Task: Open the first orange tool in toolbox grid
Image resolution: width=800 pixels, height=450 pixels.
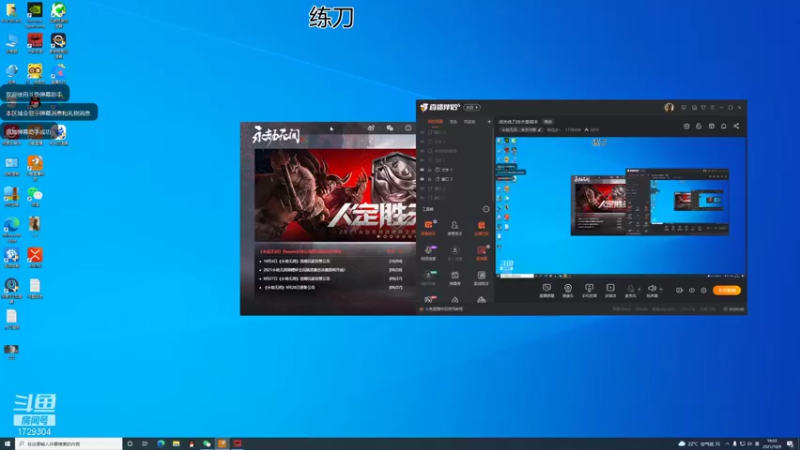Action: point(428,228)
